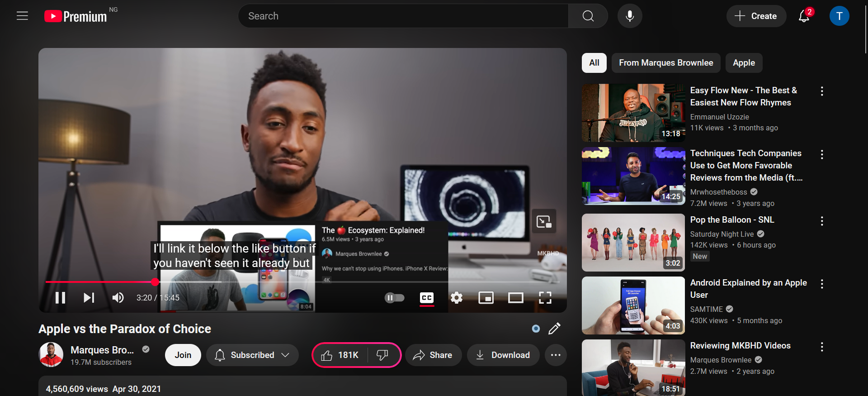Open more actions ellipsis menu
The image size is (868, 396).
click(x=556, y=355)
